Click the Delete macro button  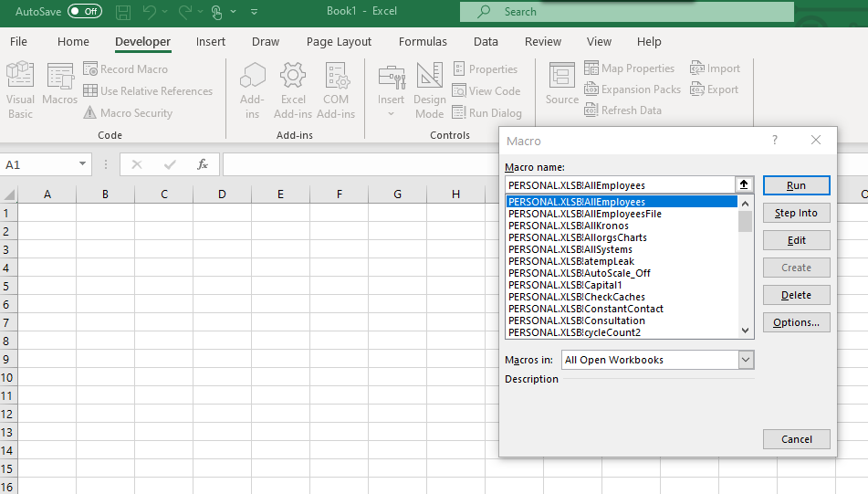coord(796,295)
